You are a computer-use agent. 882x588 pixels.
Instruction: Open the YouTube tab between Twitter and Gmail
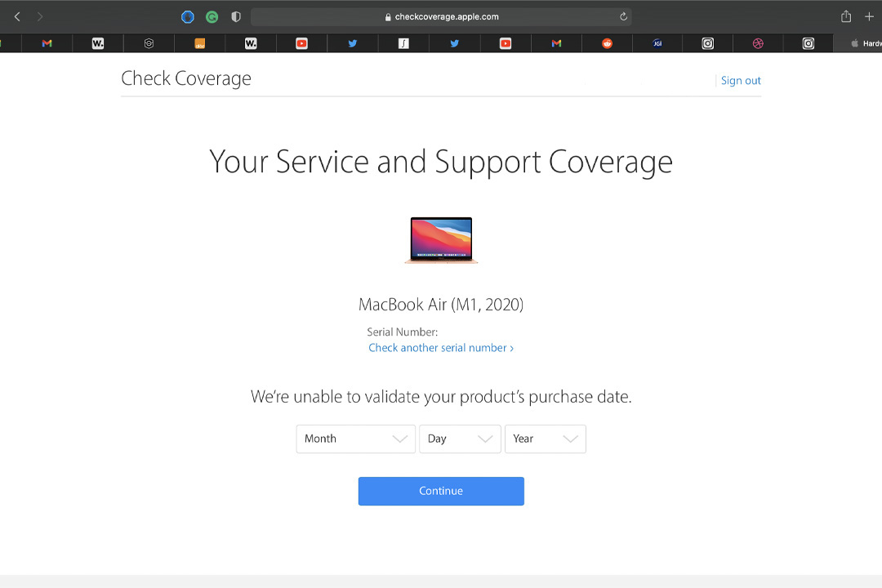coord(506,43)
